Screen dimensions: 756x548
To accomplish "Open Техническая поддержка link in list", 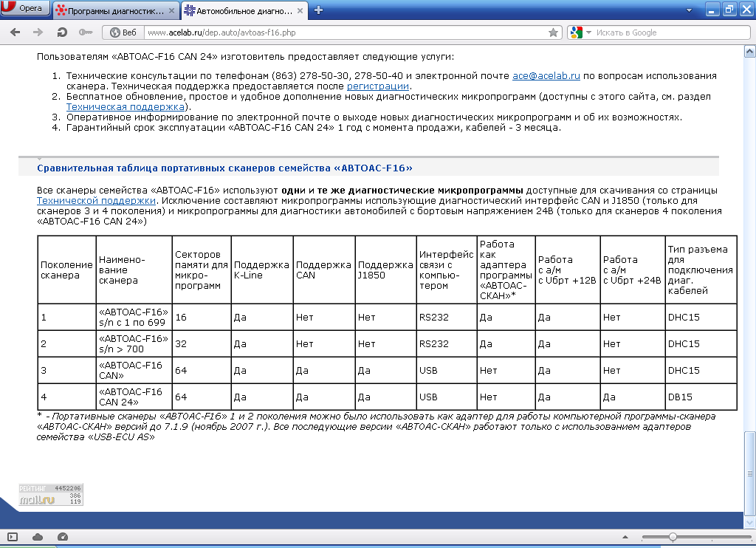I will [126, 106].
